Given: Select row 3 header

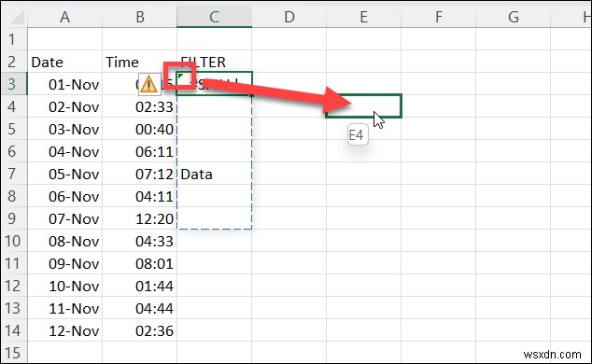Looking at the screenshot, I should [14, 84].
